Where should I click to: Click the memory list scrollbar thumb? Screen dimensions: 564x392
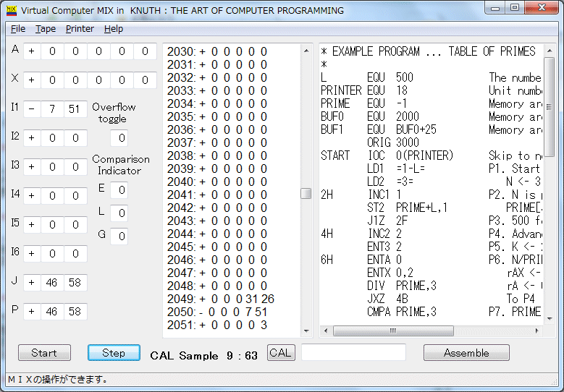[x=306, y=193]
